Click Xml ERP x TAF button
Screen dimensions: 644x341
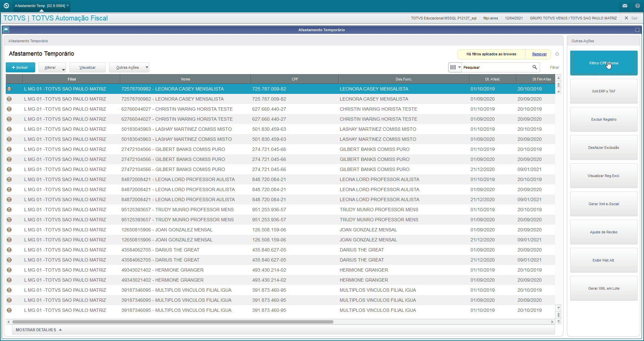[x=604, y=91]
